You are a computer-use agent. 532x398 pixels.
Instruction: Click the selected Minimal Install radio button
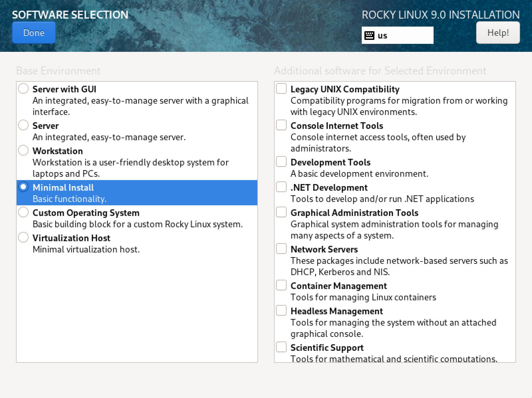pyautogui.click(x=23, y=187)
